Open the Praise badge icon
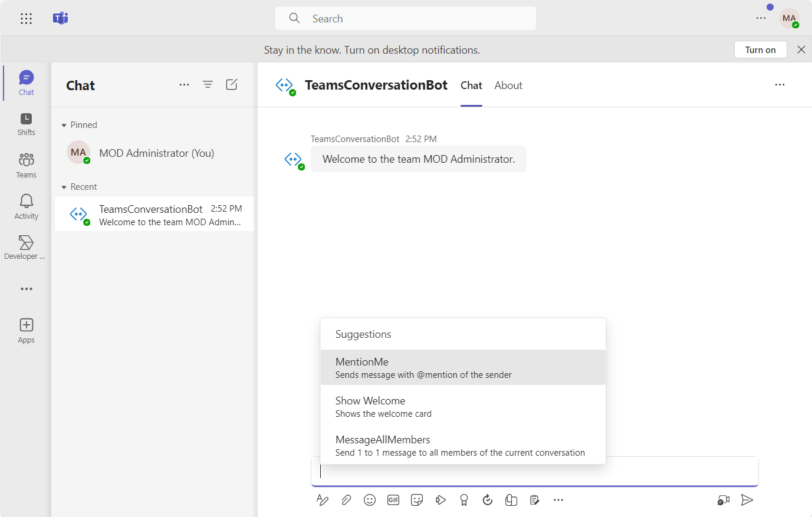Viewport: 812px width, 517px height. point(464,500)
